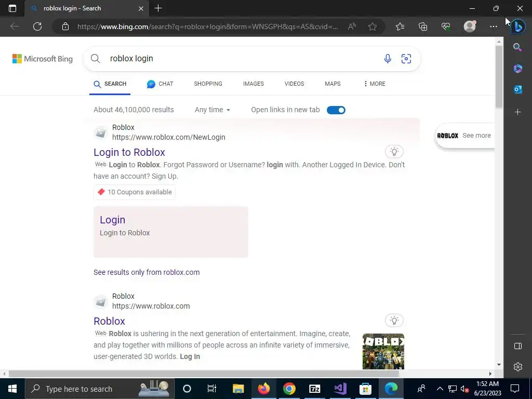Open the Login deep link card
Screen dimensions: 532x399
pos(170,232)
